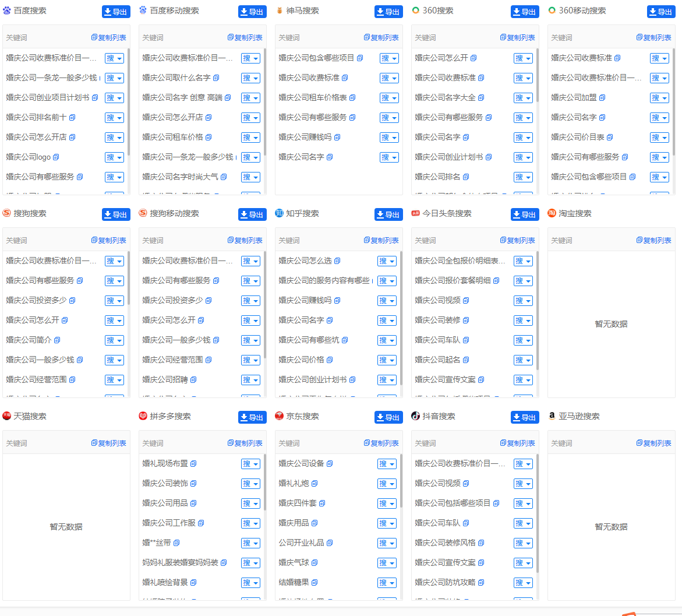Export the 抖音搜索 keyword list

click(x=525, y=417)
